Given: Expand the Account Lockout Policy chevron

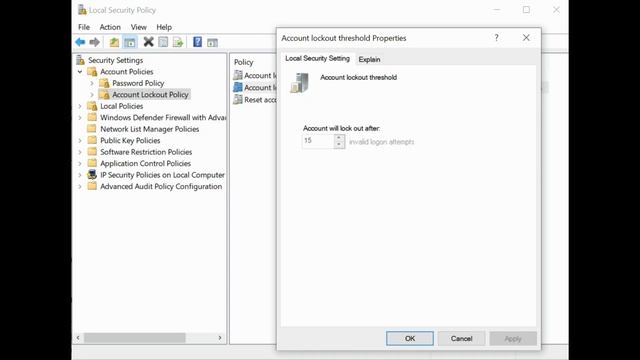Looking at the screenshot, I should pyautogui.click(x=92, y=95).
